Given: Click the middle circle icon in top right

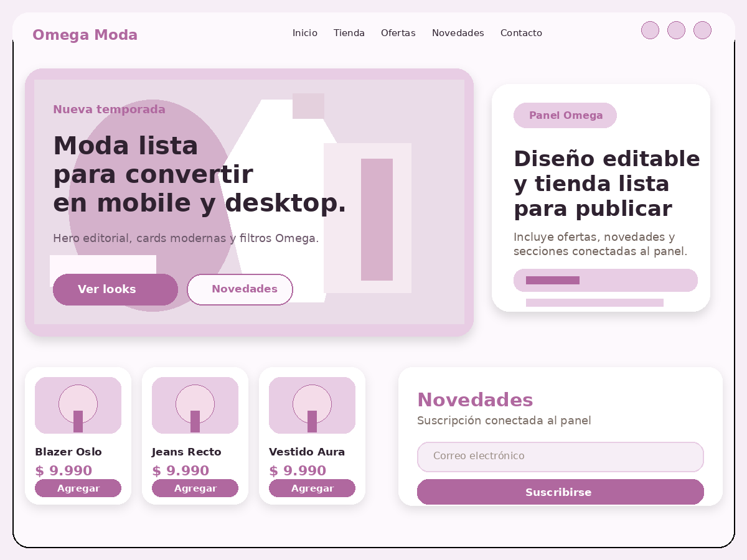Looking at the screenshot, I should (676, 30).
